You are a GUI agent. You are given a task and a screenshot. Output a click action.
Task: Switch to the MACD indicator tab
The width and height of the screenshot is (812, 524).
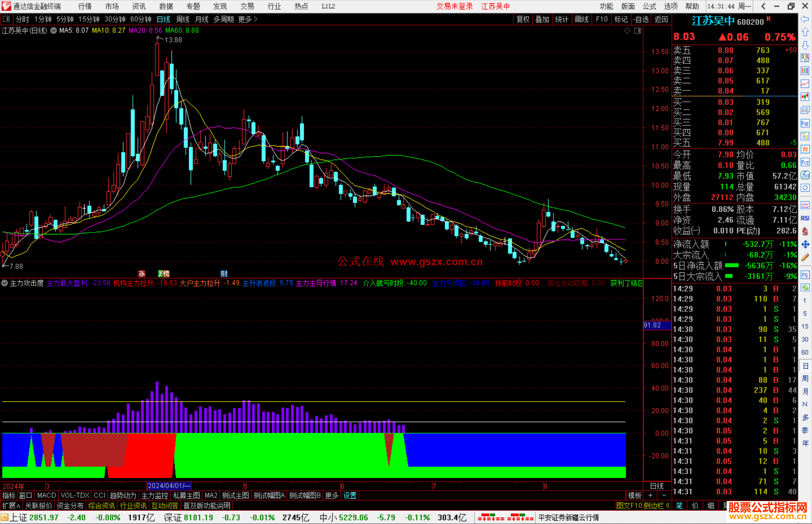46,495
